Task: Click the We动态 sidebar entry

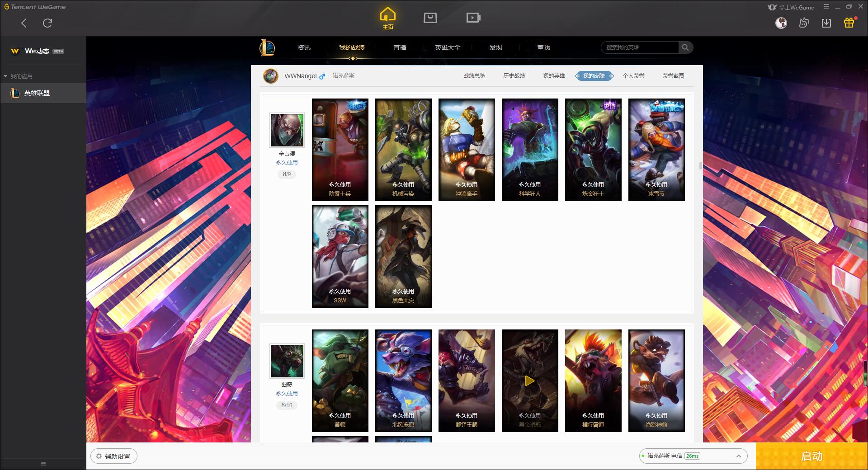Action: (37, 51)
